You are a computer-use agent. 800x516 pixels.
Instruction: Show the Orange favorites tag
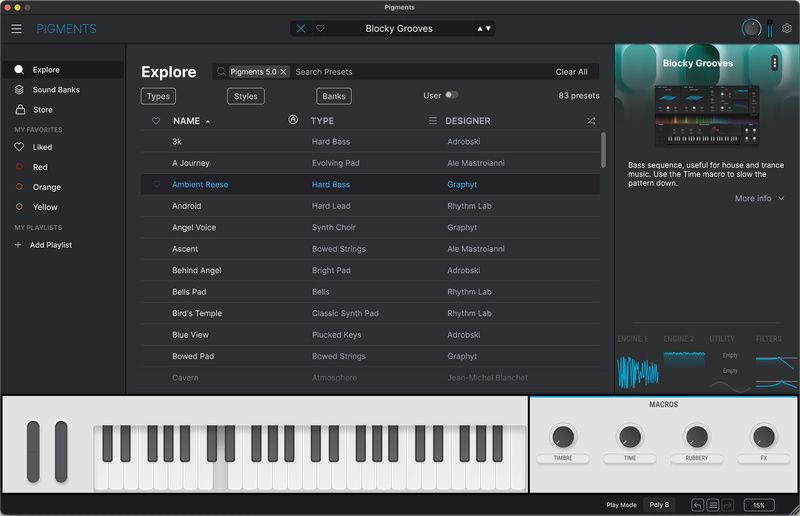pyautogui.click(x=38, y=187)
